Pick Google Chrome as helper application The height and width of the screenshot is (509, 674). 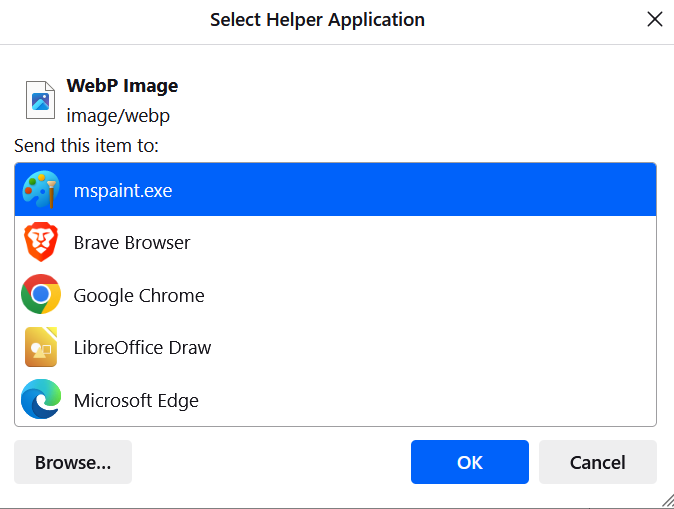click(x=335, y=294)
